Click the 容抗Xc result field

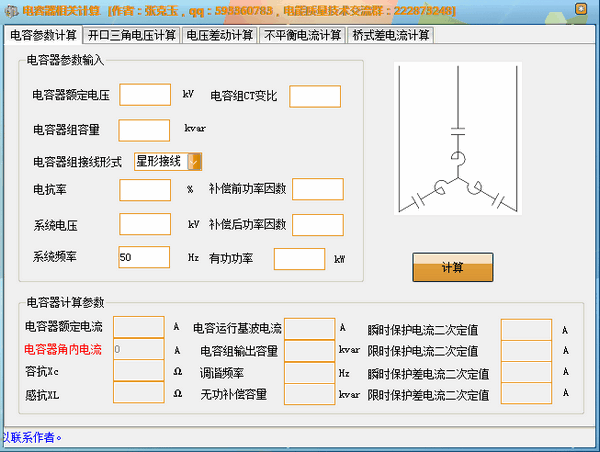pos(139,370)
